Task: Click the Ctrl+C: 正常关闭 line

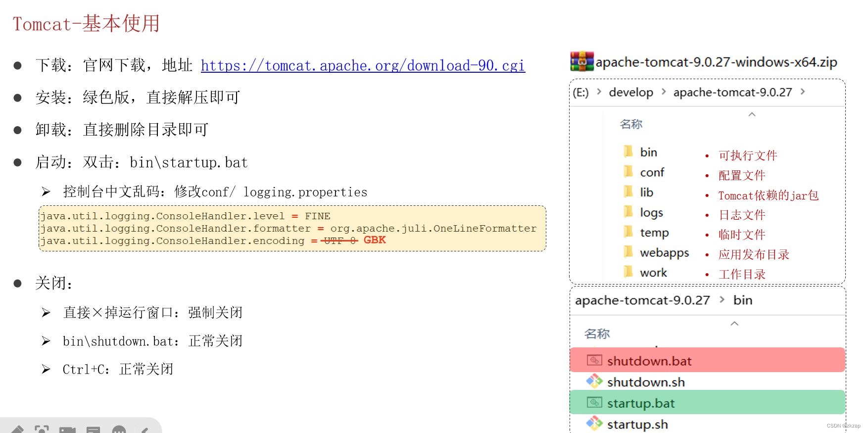Action: click(x=118, y=370)
